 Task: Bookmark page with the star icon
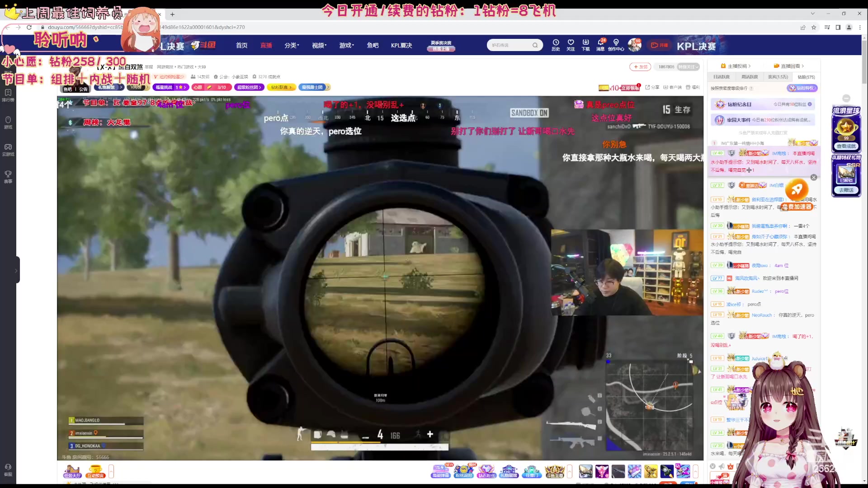814,27
